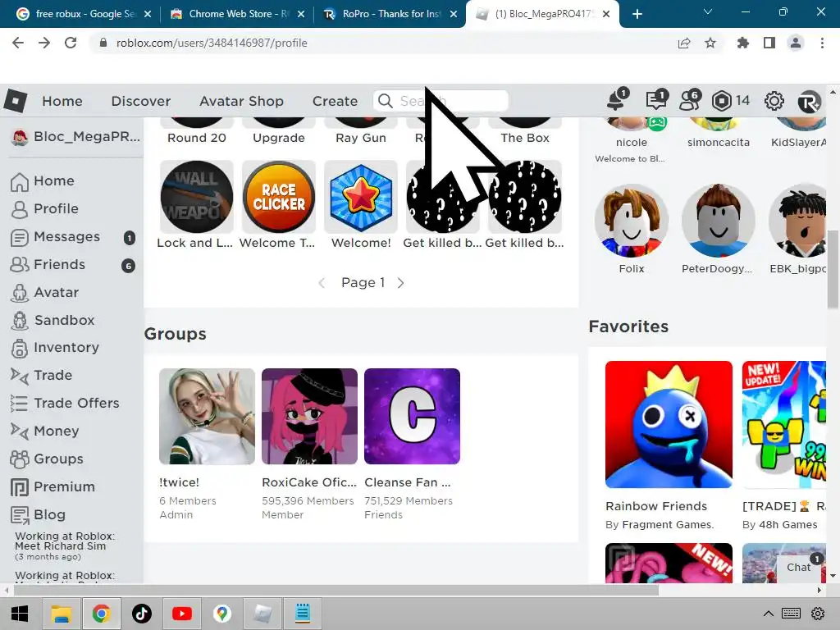Open the Roblox logo home icon
The height and width of the screenshot is (630, 840).
point(15,101)
